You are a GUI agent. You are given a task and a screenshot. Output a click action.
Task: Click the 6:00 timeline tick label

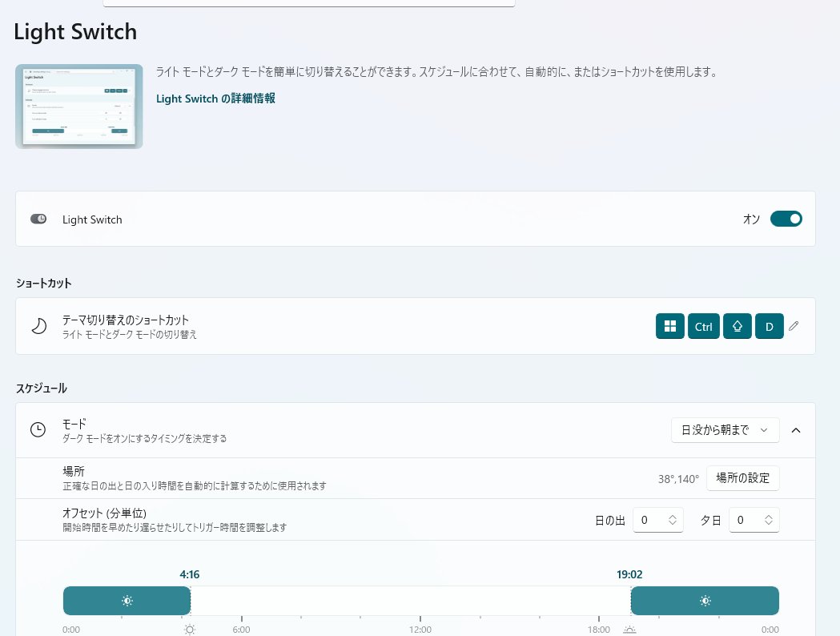(x=242, y=630)
